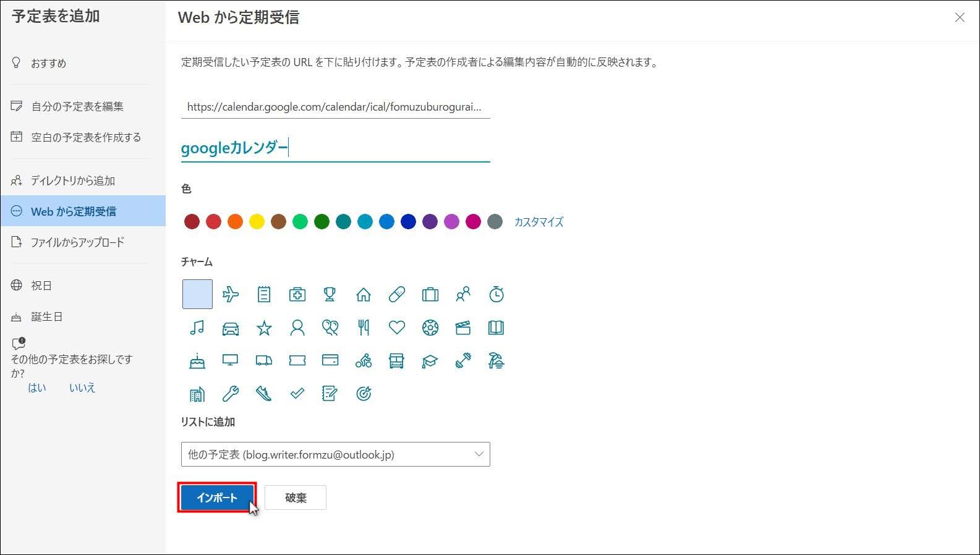Select the monitor charm icon

click(x=231, y=361)
